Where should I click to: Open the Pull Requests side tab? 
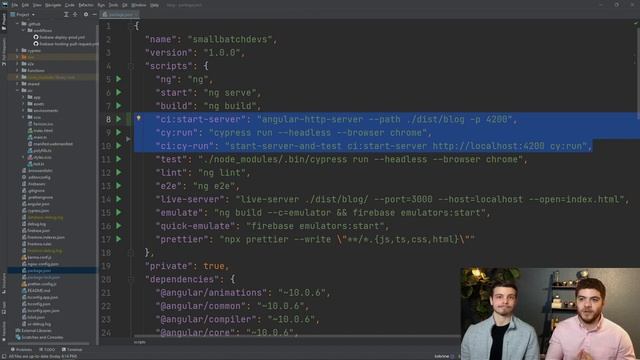(4, 52)
